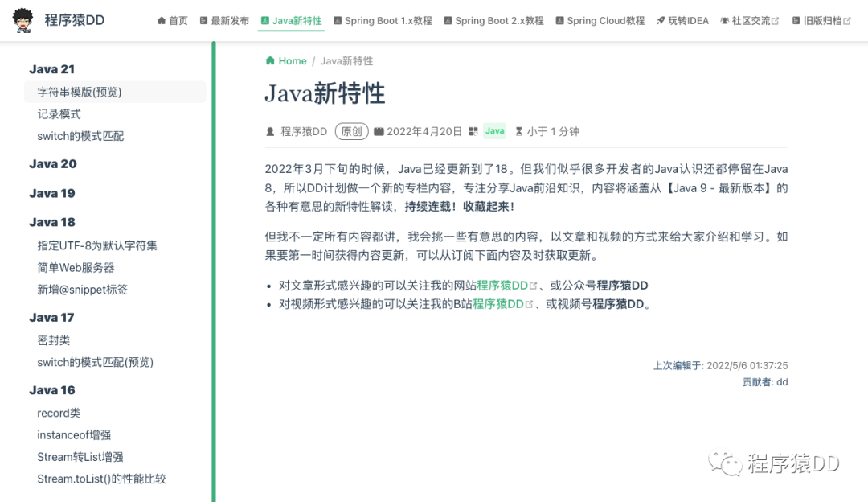Click the calendar icon beside the date
Image resolution: width=868 pixels, height=502 pixels.
pyautogui.click(x=379, y=131)
